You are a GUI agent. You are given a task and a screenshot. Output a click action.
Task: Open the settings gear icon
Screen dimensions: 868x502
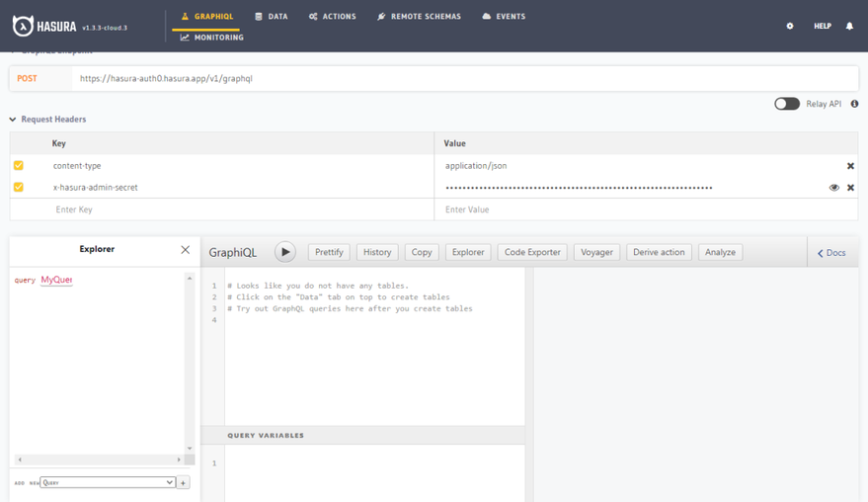pyautogui.click(x=790, y=26)
